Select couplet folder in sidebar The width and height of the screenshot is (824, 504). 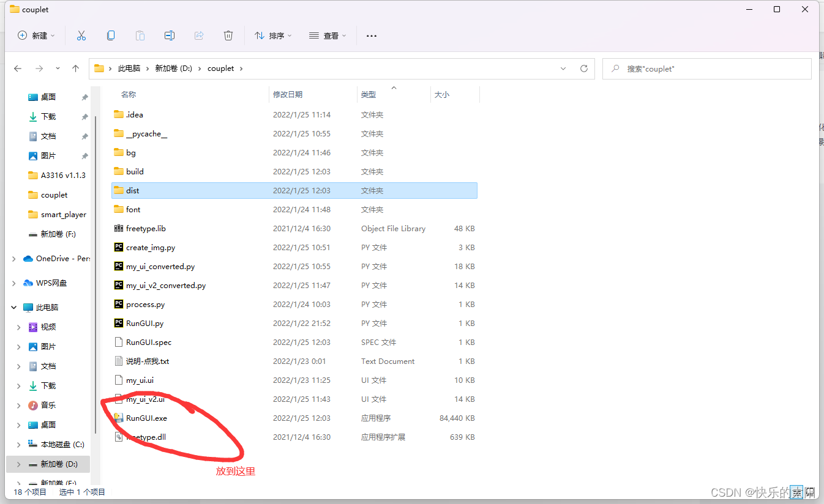[48, 195]
